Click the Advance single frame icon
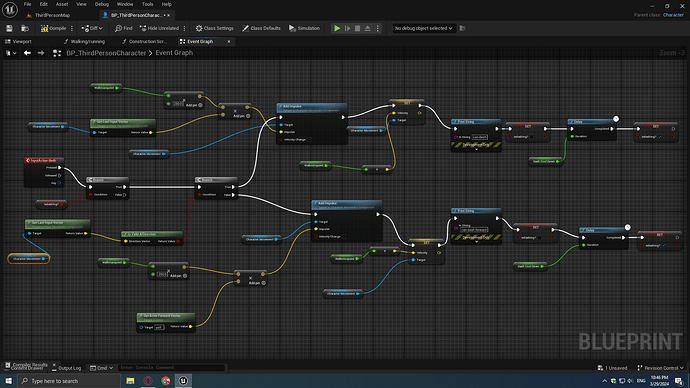690x388 pixels. point(347,28)
